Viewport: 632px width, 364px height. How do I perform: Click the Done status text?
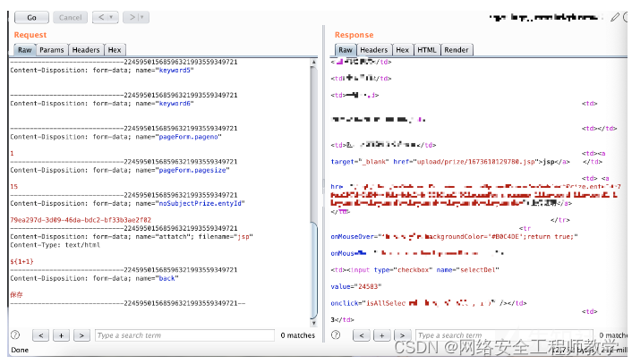click(20, 350)
